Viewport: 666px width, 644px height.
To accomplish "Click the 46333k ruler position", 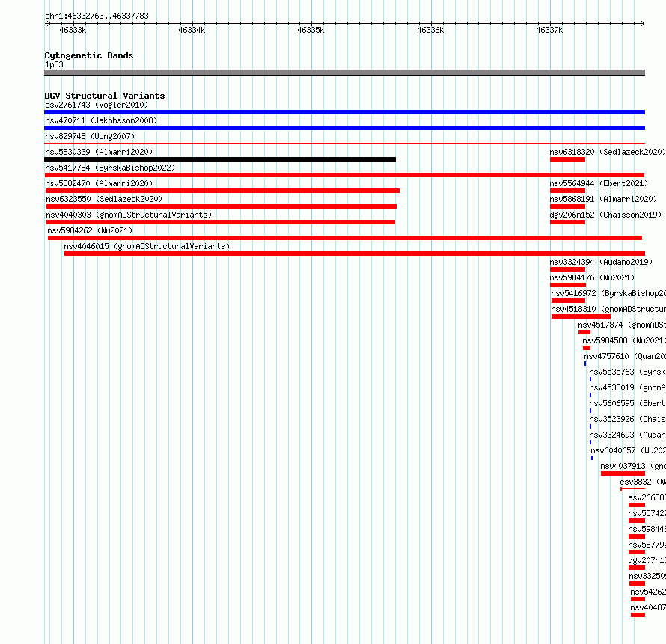I will point(73,30).
